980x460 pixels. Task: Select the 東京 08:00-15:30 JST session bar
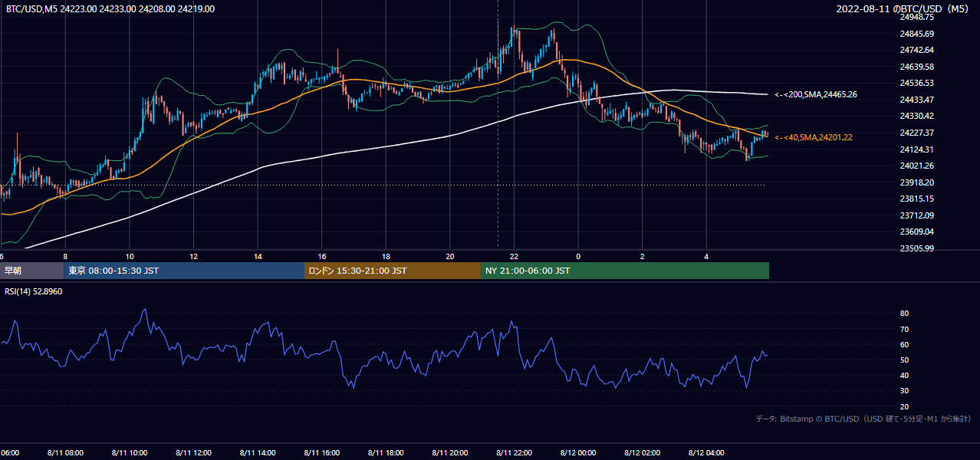tap(184, 271)
